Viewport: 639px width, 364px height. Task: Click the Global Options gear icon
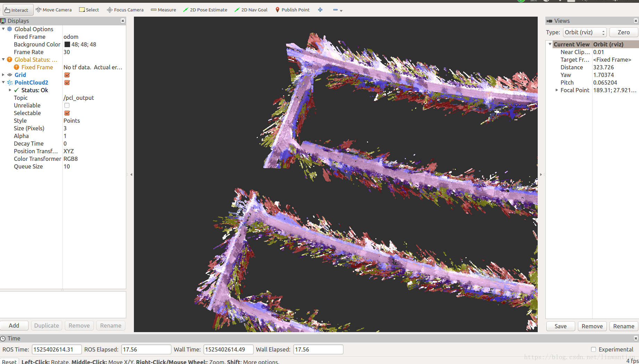click(10, 29)
